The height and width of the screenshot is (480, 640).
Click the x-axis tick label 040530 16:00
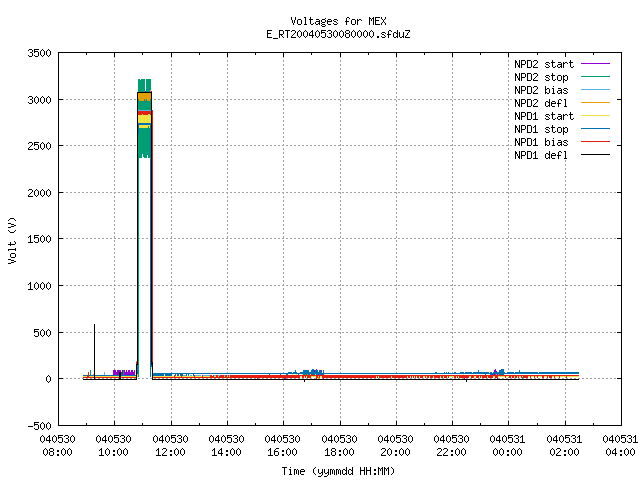click(x=282, y=446)
